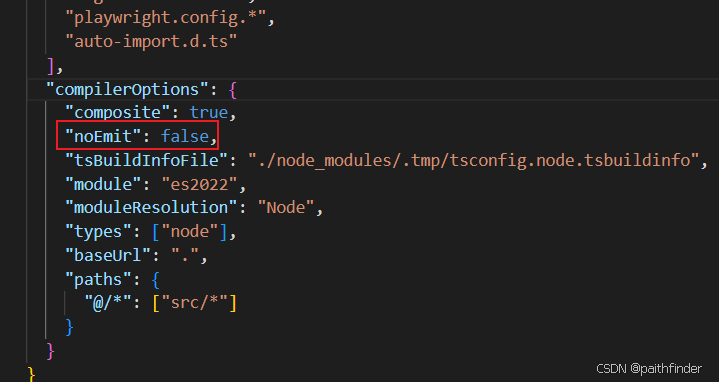Image resolution: width=719 pixels, height=382 pixels.
Task: Click the "@/*" path alias key
Action: (108, 303)
